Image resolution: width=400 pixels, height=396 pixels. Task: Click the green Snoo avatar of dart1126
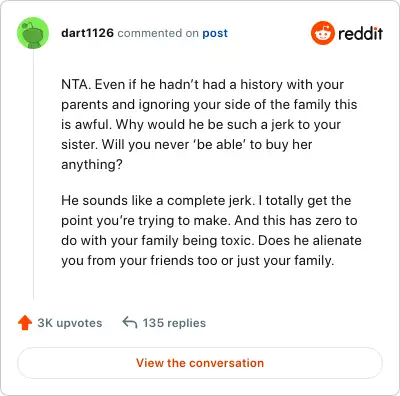click(33, 33)
